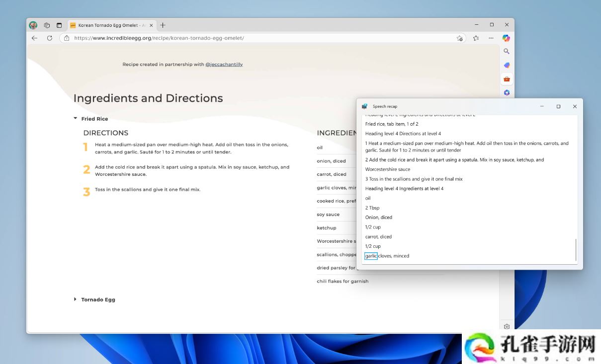Click the address bar URL field

(263, 38)
